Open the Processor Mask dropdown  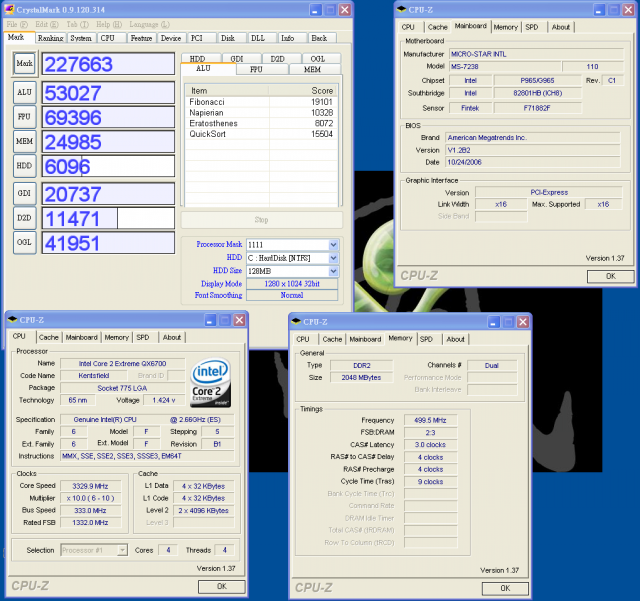pos(333,245)
